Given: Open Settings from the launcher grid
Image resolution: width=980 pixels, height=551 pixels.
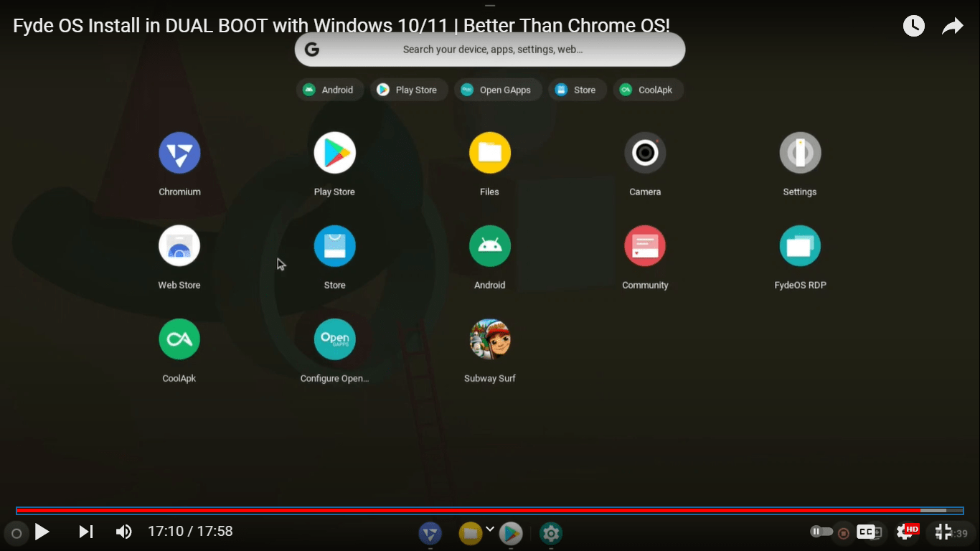Looking at the screenshot, I should 800,153.
